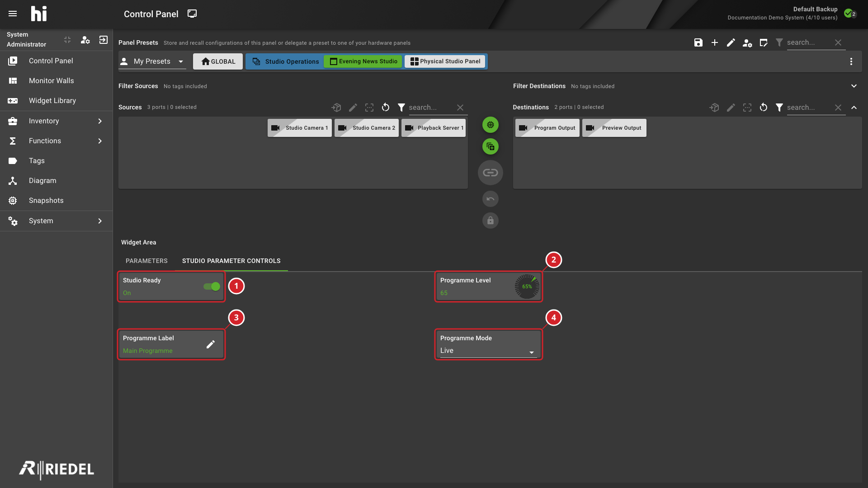Viewport: 868px width, 488px height.
Task: Collapse the sidebar with the shrink icon
Action: point(67,40)
